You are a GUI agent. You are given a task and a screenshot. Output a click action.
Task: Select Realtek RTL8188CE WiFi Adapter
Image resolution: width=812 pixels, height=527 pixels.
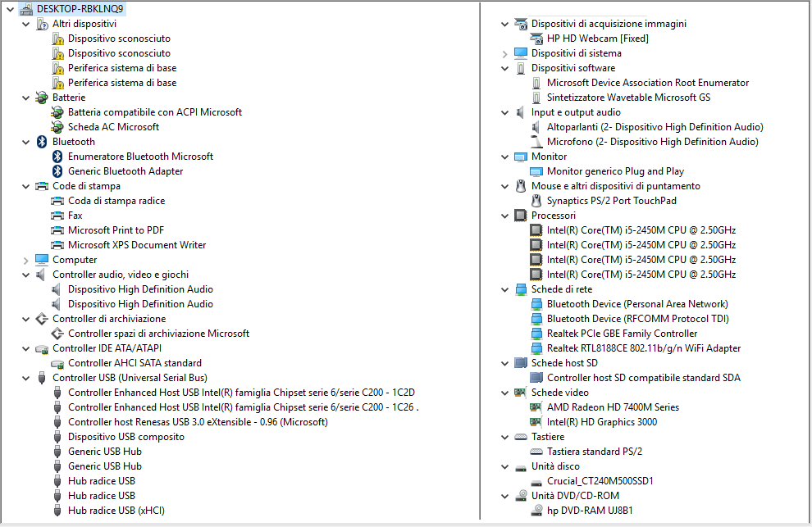[644, 348]
